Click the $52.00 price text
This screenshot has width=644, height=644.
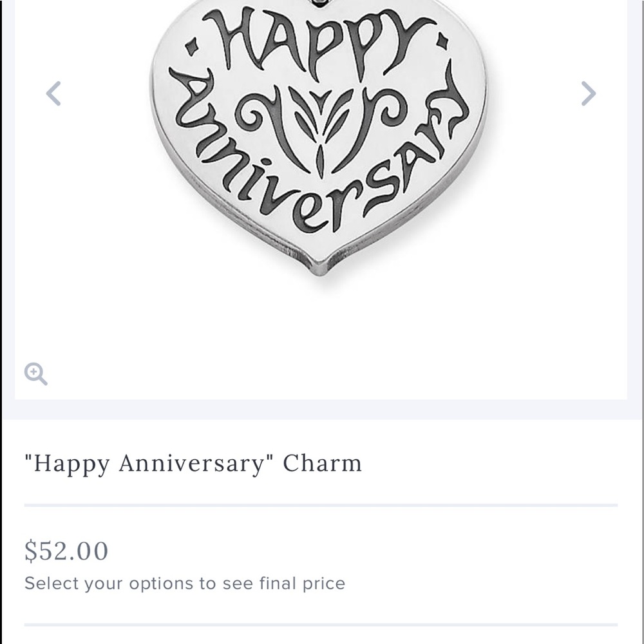tap(66, 551)
